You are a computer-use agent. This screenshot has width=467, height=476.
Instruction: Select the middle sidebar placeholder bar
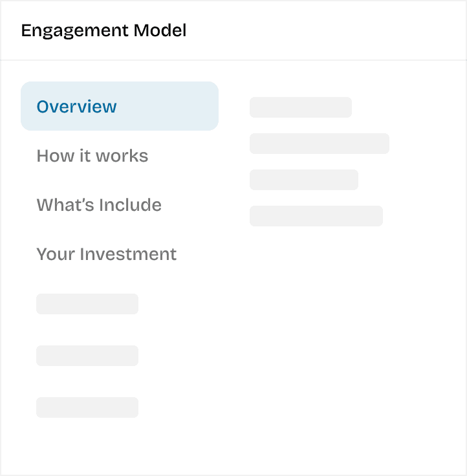[87, 356]
